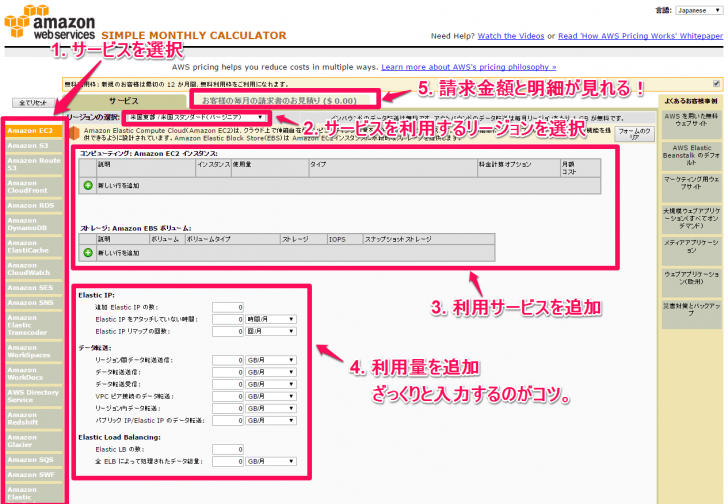Open unit dropdown for unattached Elastic IP hours
Screen dimensions: 728x504
click(x=271, y=319)
